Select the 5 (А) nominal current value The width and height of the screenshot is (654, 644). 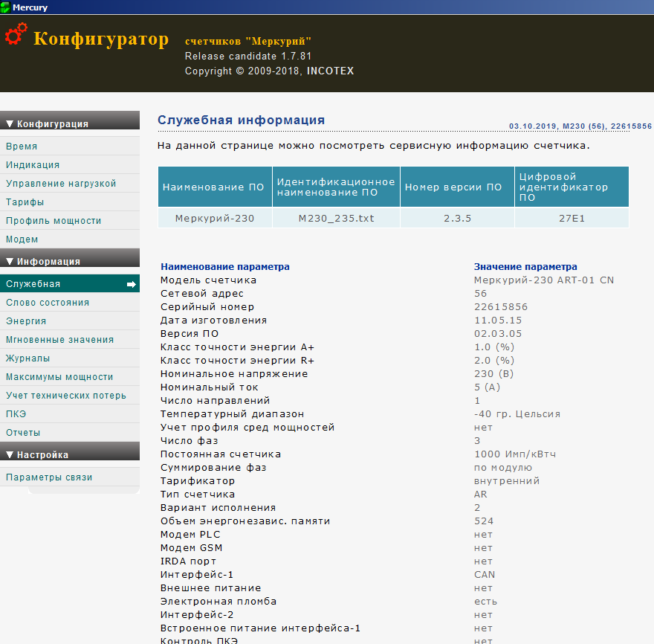coord(488,387)
